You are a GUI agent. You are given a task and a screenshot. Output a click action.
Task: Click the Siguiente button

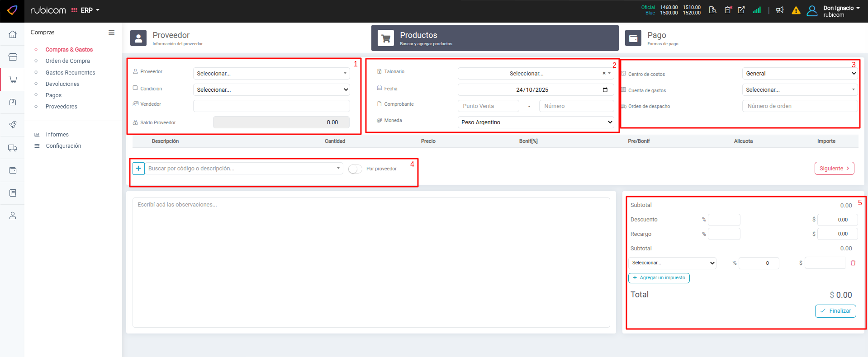tap(834, 169)
